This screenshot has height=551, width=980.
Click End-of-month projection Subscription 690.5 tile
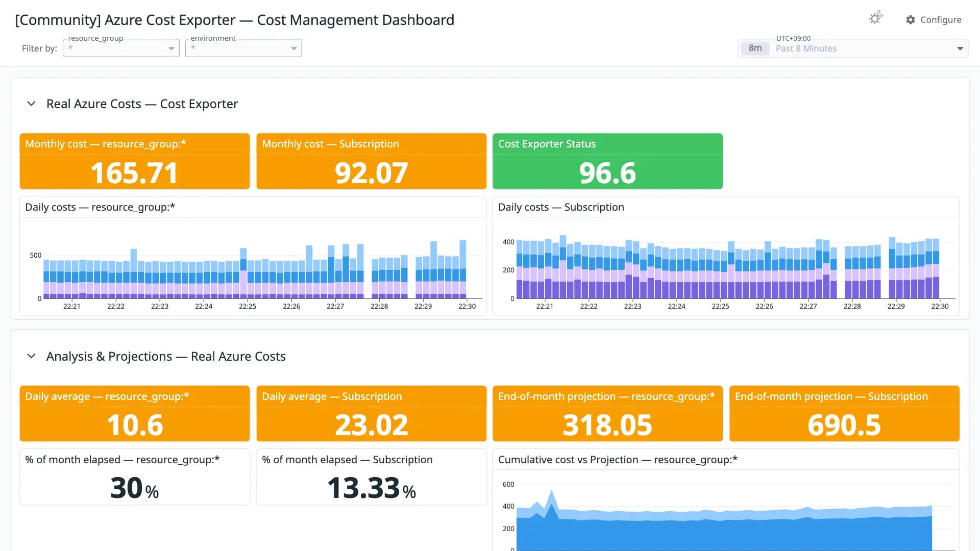844,413
